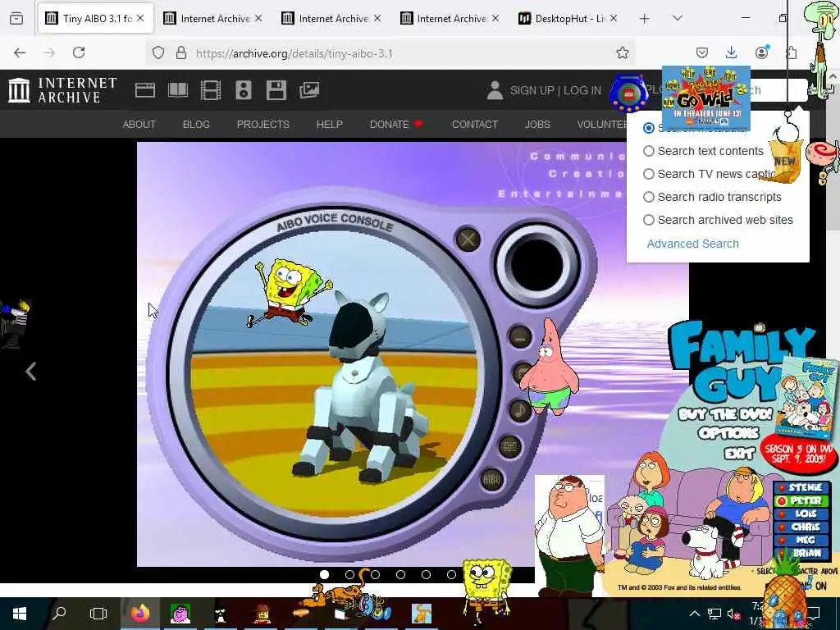The width and height of the screenshot is (840, 630).
Task: Open the CONTACT menu item
Action: (x=475, y=125)
